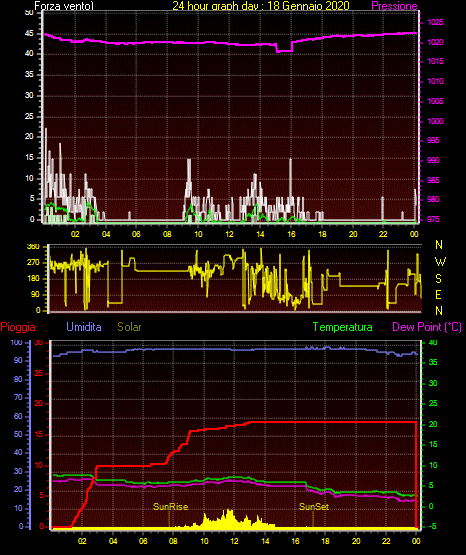Select the graph date title 18 Gennaio 2020
Viewport: 466px width, 555px height.
click(x=309, y=6)
